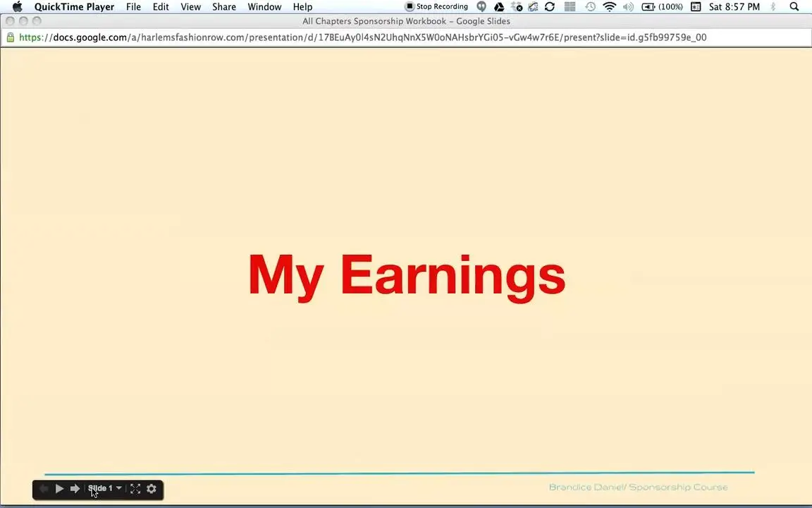812x508 pixels.
Task: Open the Wi-Fi status menu
Action: coord(610,7)
